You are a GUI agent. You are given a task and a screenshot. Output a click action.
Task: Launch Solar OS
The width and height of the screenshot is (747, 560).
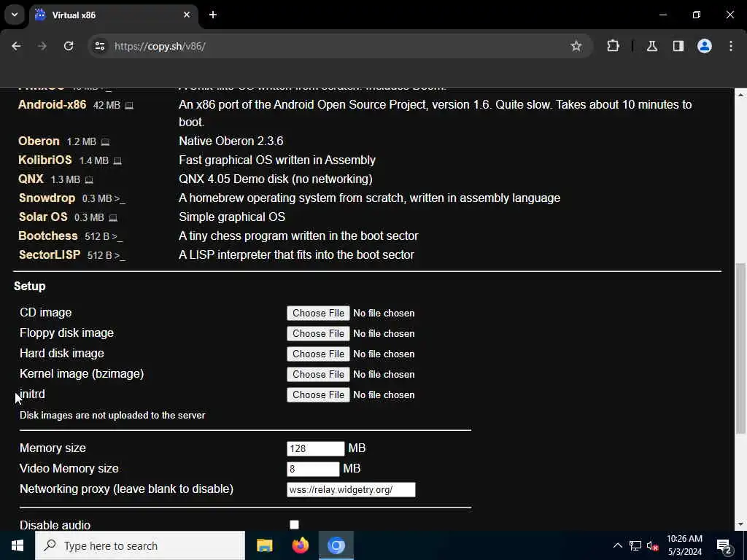click(43, 217)
